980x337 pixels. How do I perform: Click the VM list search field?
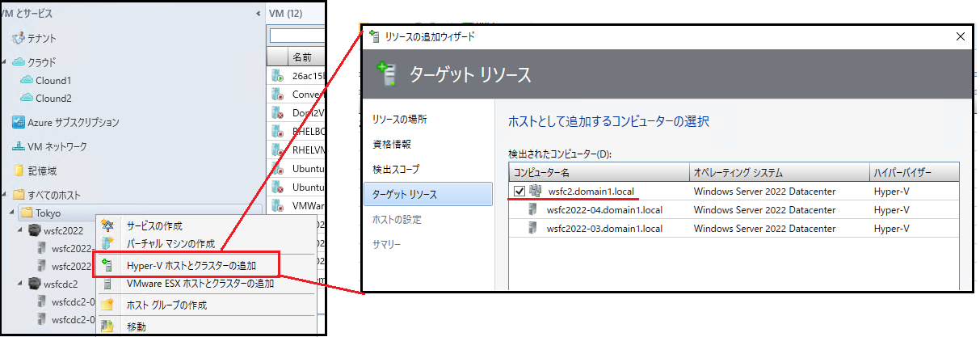(x=297, y=36)
